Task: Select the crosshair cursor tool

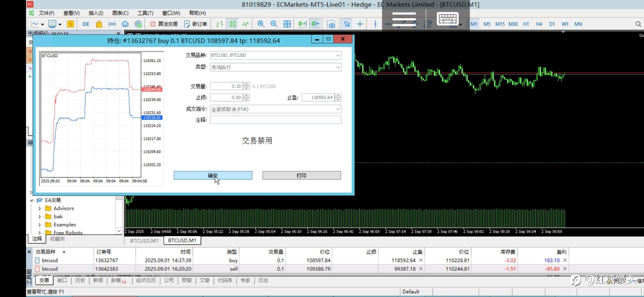Action: (360, 24)
